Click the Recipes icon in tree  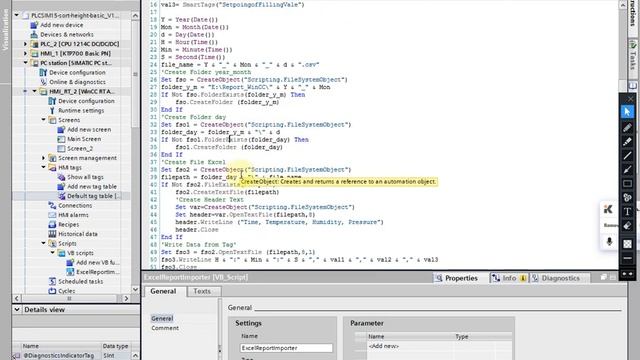[x=52, y=224]
